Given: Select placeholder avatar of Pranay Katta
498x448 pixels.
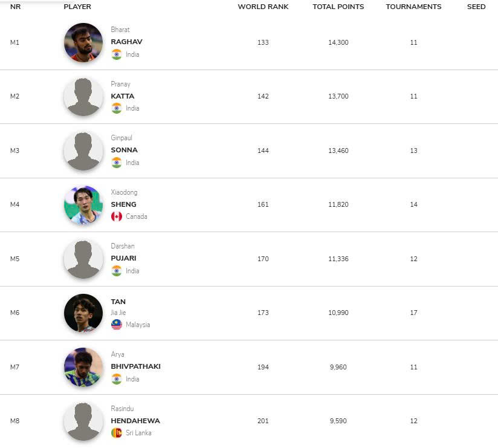Looking at the screenshot, I should click(83, 97).
